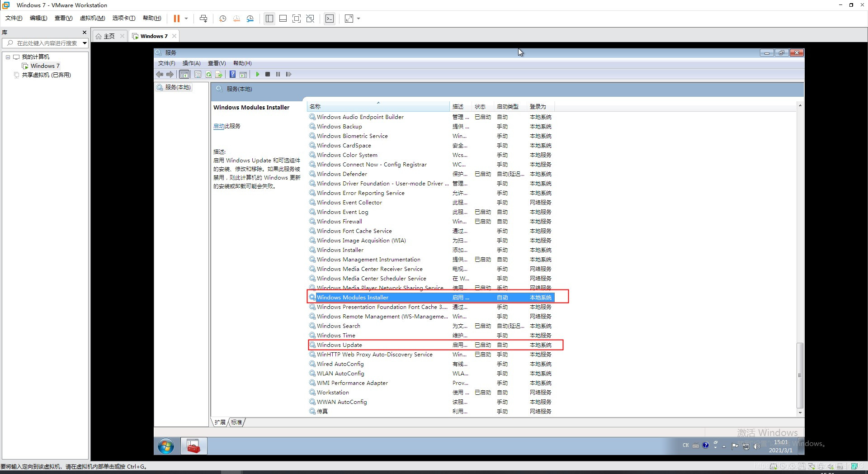
Task: Open the Windows 7 Start button
Action: (x=166, y=446)
